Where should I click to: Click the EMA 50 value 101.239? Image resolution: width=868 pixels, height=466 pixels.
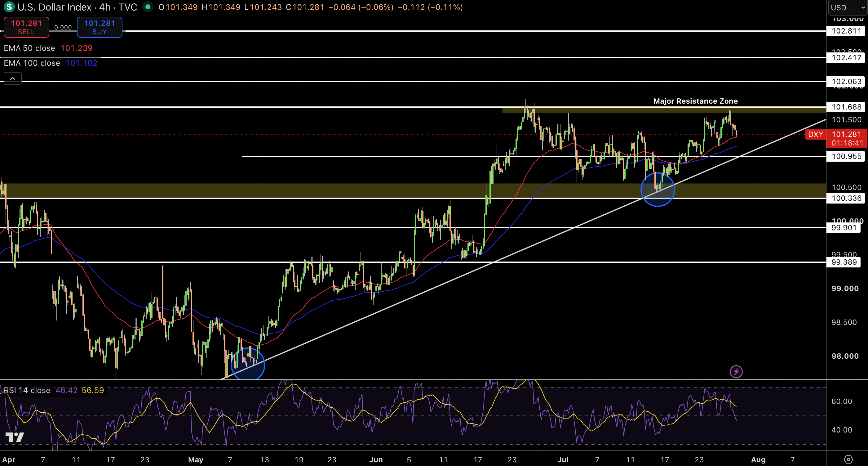pyautogui.click(x=77, y=48)
